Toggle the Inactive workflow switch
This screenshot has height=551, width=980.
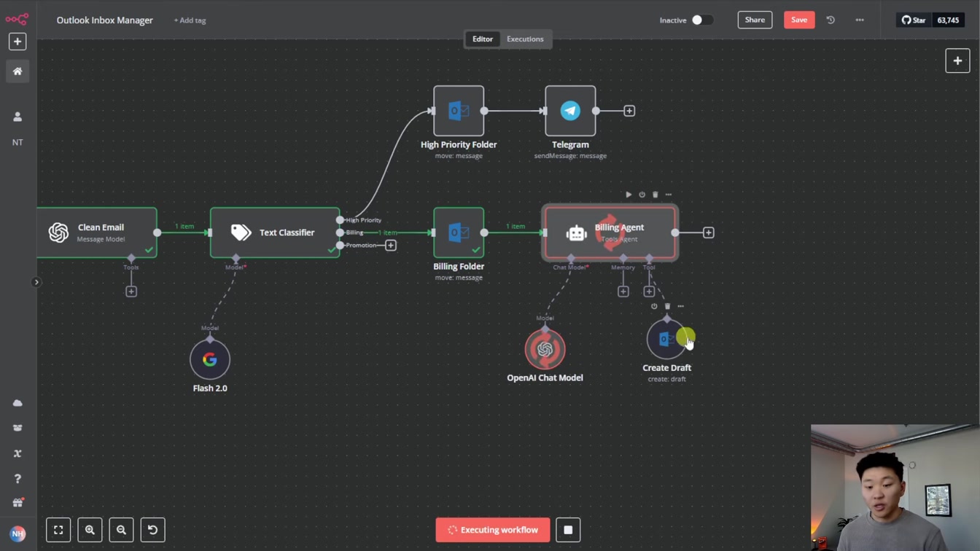[702, 20]
